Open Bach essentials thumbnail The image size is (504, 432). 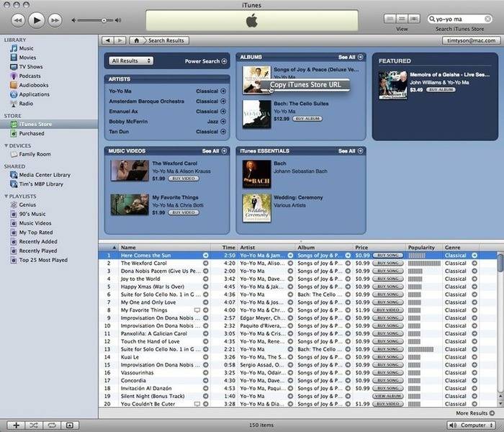coord(256,174)
